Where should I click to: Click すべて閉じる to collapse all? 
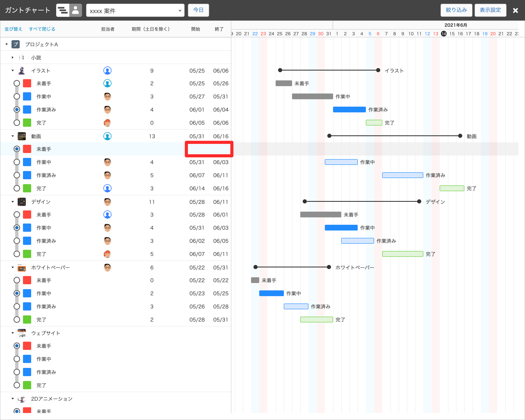coord(42,29)
